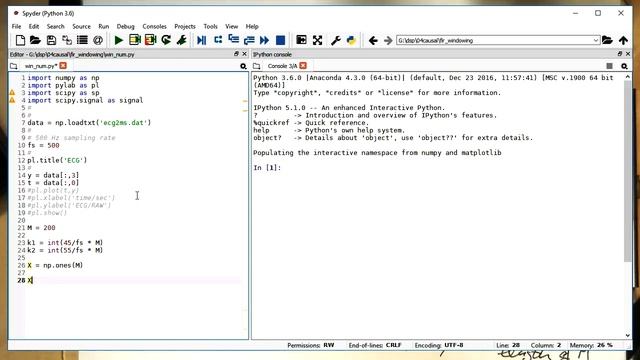
Task: Maximize the current pane
Action: [x=301, y=40]
